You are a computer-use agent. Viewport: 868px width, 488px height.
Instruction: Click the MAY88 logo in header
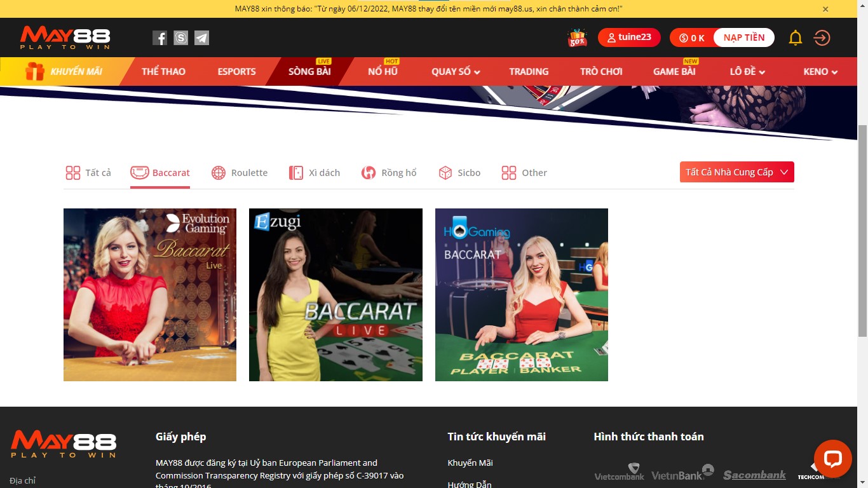pos(65,38)
